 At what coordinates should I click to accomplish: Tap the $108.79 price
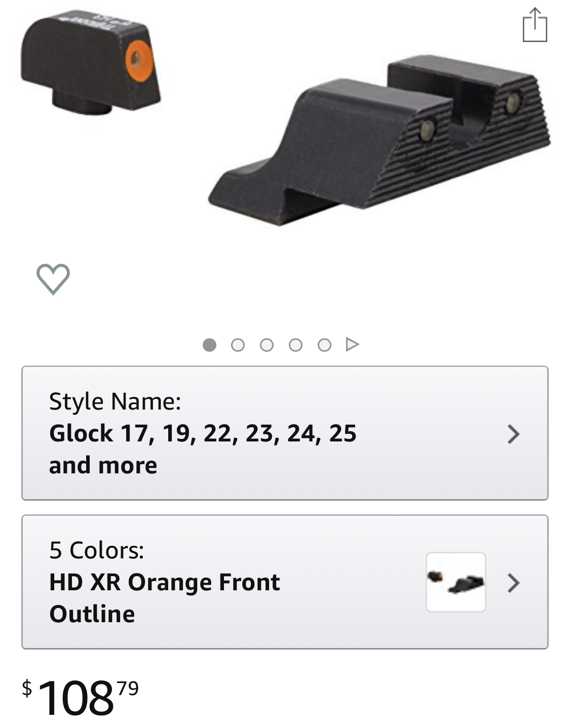80,698
